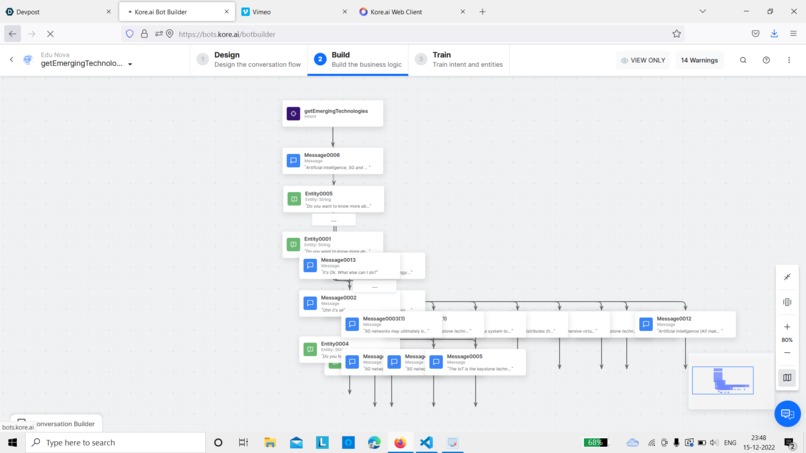Image resolution: width=806 pixels, height=453 pixels.
Task: Select the Build step tab
Action: tap(358, 60)
